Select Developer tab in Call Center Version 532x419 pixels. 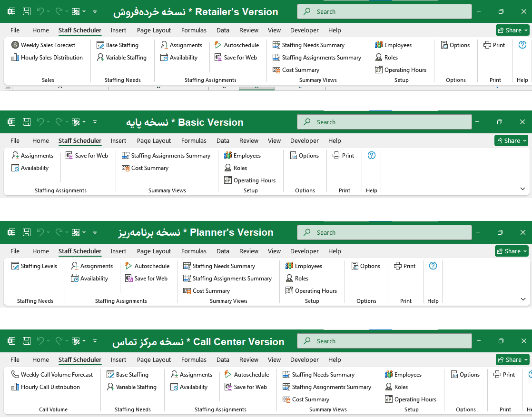tap(305, 359)
